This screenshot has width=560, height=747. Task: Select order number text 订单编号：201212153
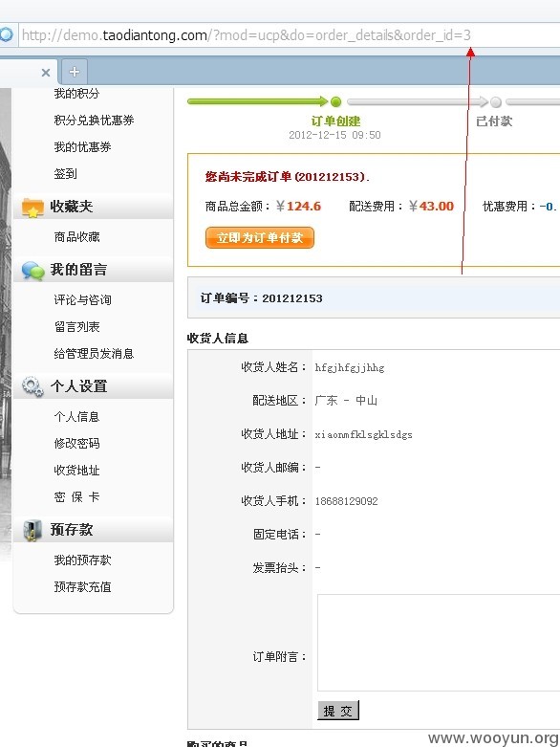[261, 298]
